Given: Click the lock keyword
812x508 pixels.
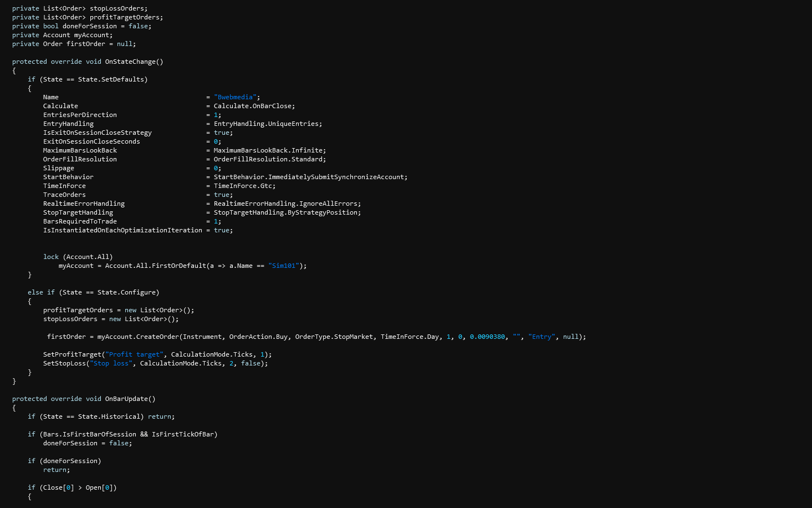Looking at the screenshot, I should (51, 257).
